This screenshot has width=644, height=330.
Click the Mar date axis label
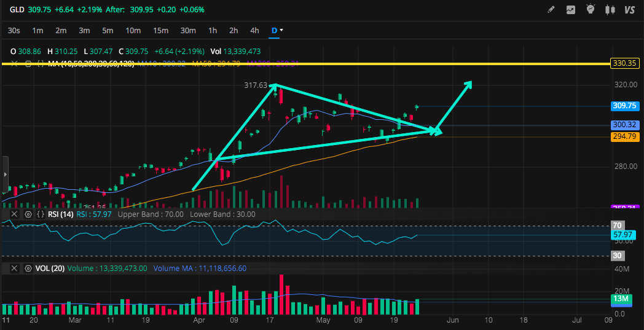click(74, 320)
